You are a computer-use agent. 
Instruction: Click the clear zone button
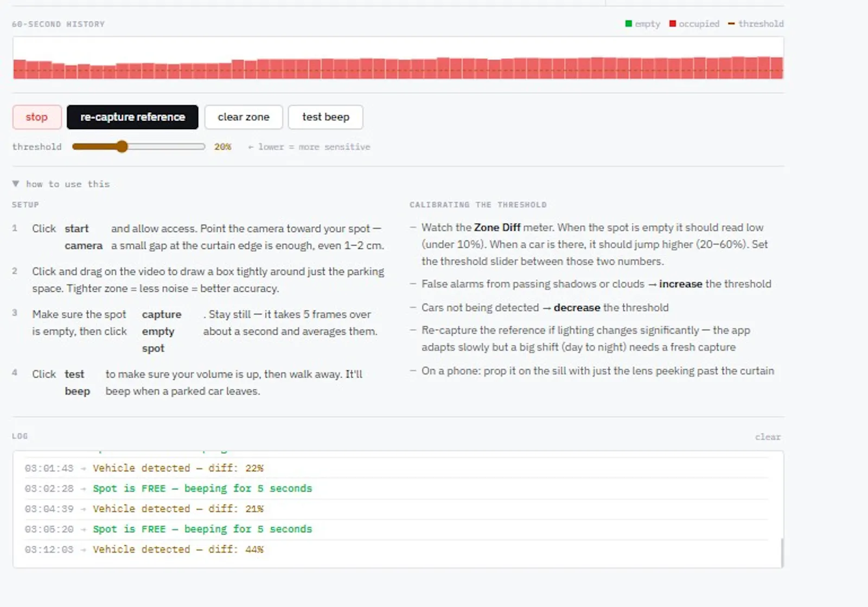(244, 117)
